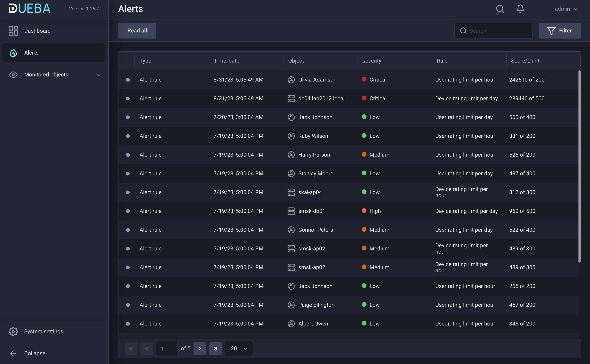Click the Alerts flame icon in sidebar

[13, 53]
